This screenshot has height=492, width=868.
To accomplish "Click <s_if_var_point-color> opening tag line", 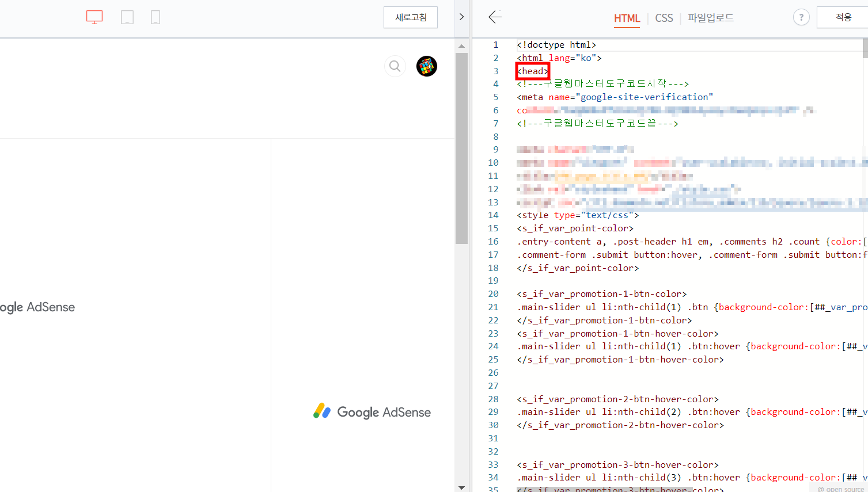I will point(575,228).
